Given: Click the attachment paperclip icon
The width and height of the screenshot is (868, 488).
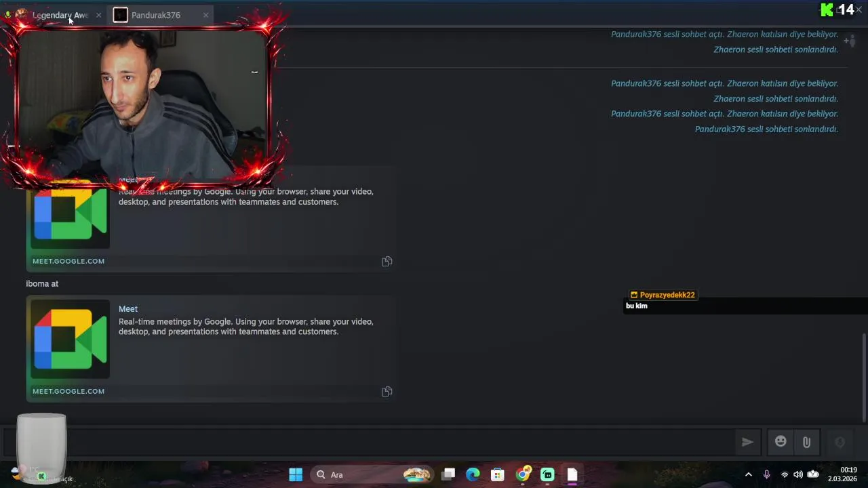Looking at the screenshot, I should tap(806, 442).
